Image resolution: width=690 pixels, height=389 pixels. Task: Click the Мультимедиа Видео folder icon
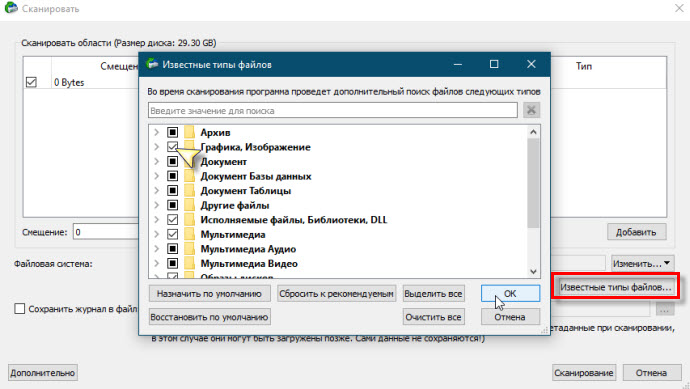pyautogui.click(x=189, y=263)
